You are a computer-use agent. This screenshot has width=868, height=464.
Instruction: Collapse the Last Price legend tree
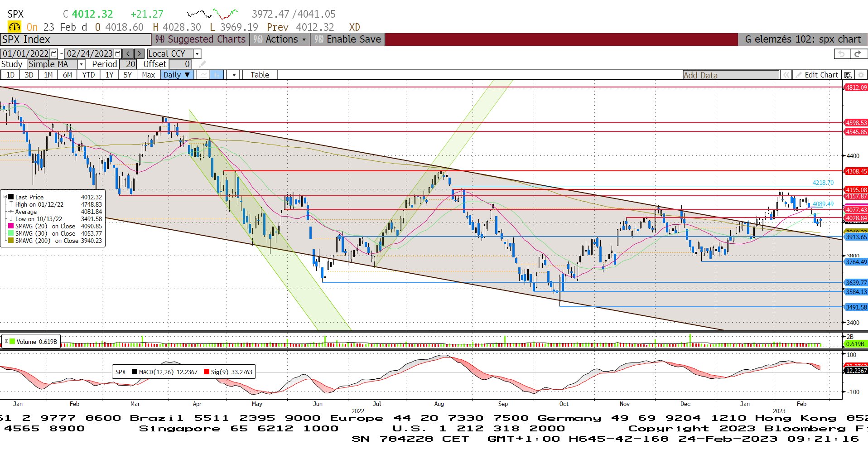(5, 197)
